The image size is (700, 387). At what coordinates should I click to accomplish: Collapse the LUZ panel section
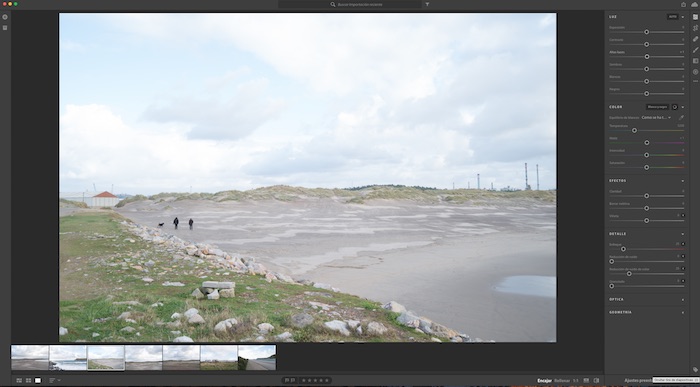[x=683, y=17]
